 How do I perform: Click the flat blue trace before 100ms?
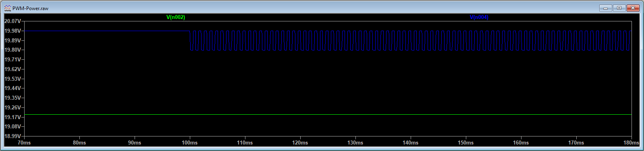[107, 31]
